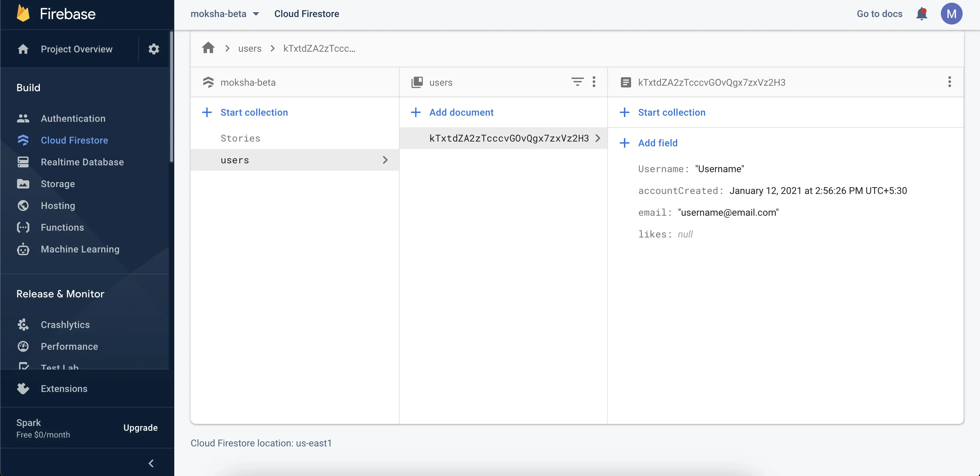Click the sidebar scrollbar
This screenshot has width=980, height=476.
click(172, 97)
